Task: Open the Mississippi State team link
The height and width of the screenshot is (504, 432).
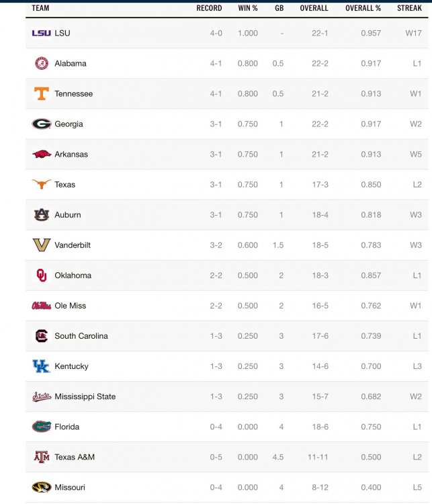Action: click(85, 396)
